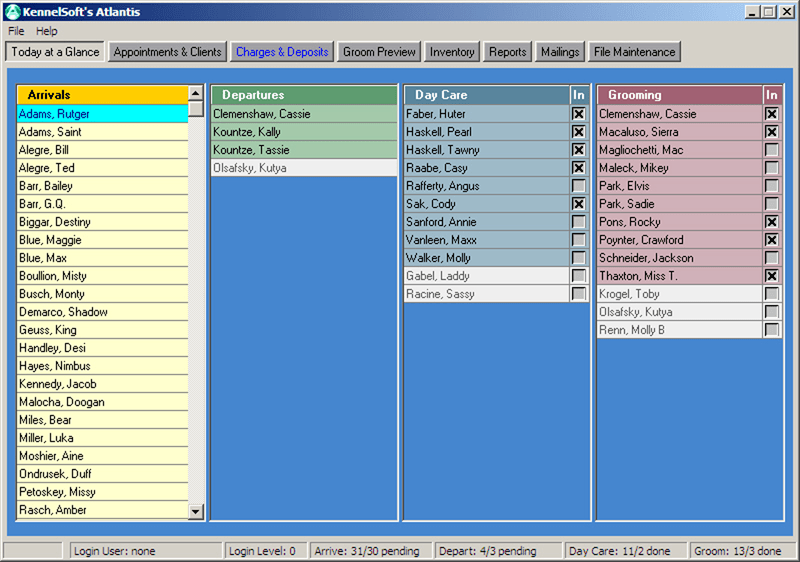
Task: Select Olsafsky, Kutya in Departures
Action: pos(304,168)
